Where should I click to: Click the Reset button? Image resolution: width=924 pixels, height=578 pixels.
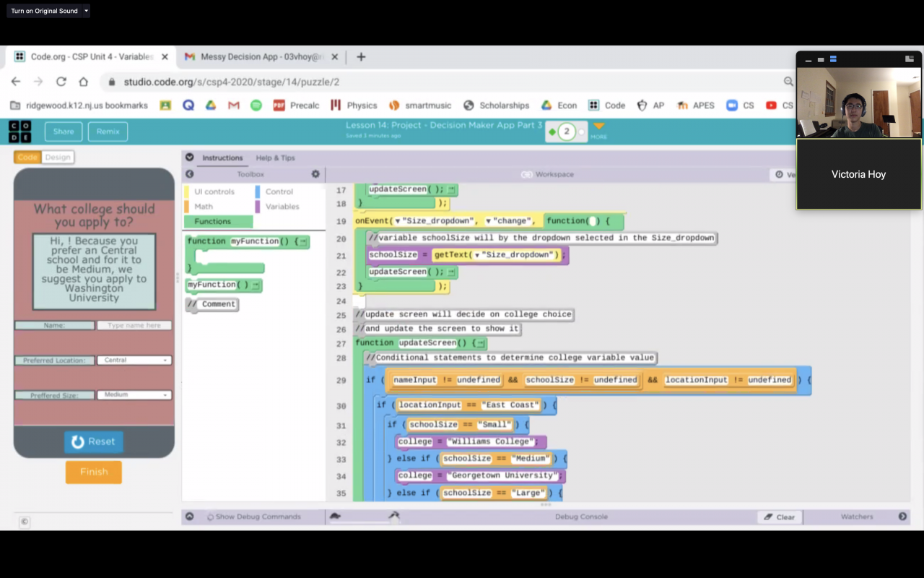[94, 441]
